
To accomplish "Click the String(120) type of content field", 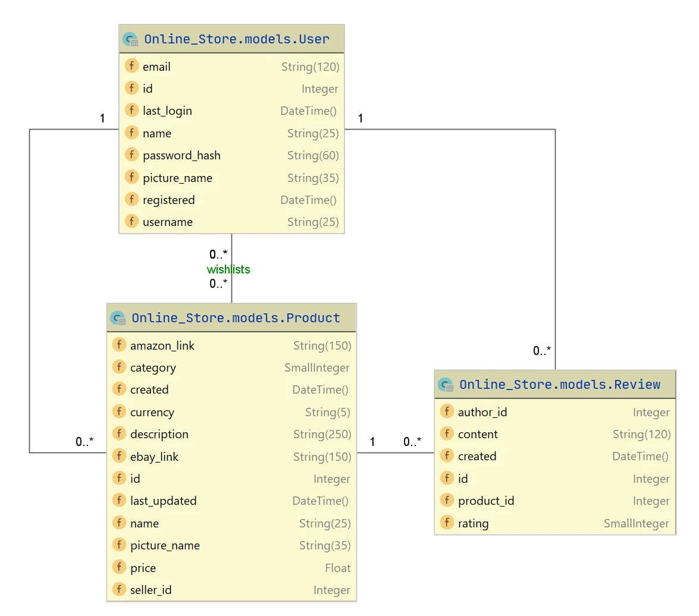I will 641,434.
